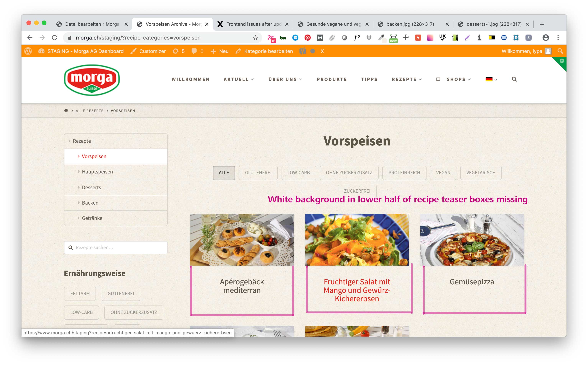Select the FETTARM diet tag
This screenshot has width=588, height=365.
click(x=80, y=294)
